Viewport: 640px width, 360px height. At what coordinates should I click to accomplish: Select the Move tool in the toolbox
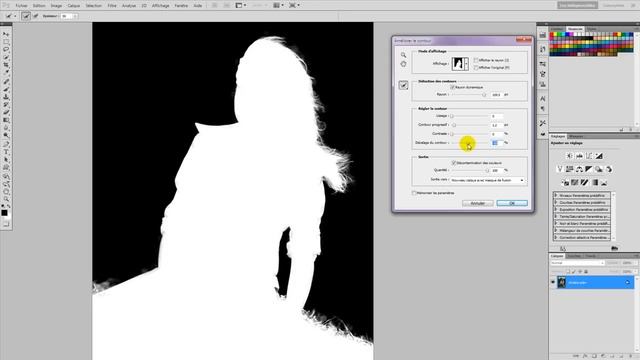pyautogui.click(x=6, y=34)
